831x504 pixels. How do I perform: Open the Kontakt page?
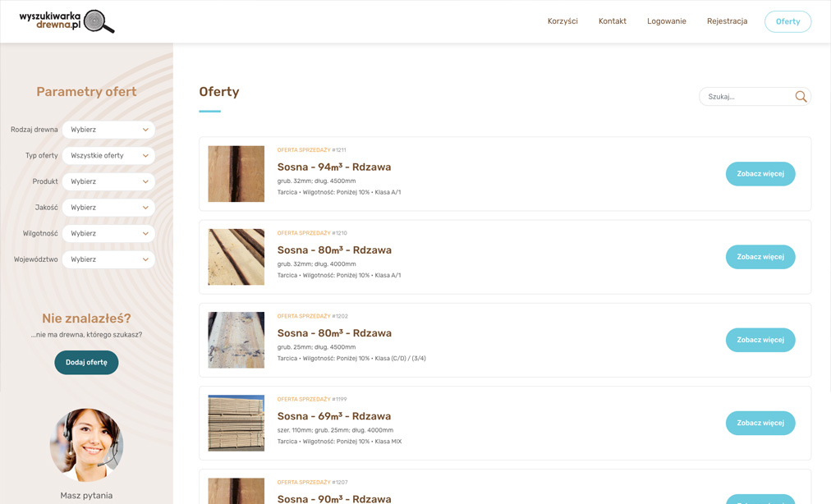[x=612, y=21]
